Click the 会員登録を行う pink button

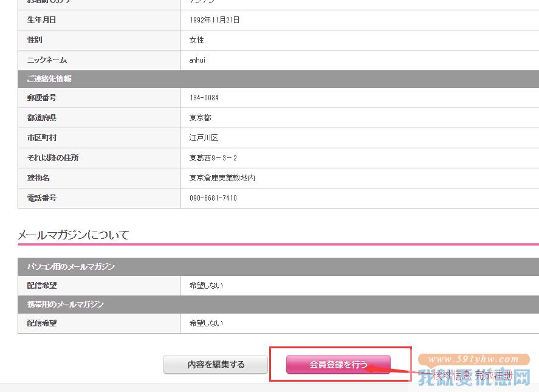(338, 365)
